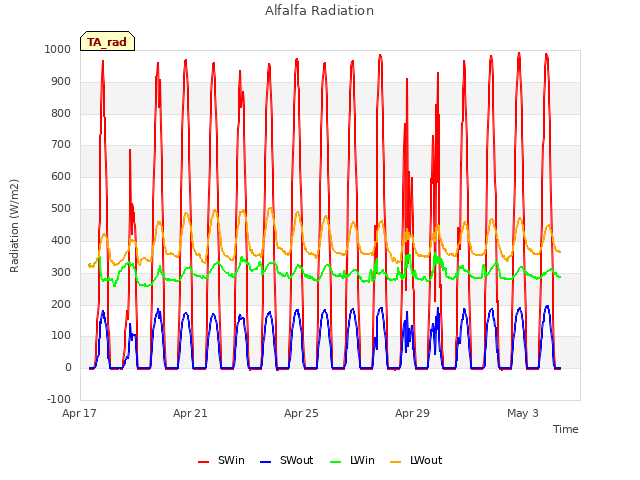
Task: Click the Apr 29 tick label
Action: (x=412, y=413)
